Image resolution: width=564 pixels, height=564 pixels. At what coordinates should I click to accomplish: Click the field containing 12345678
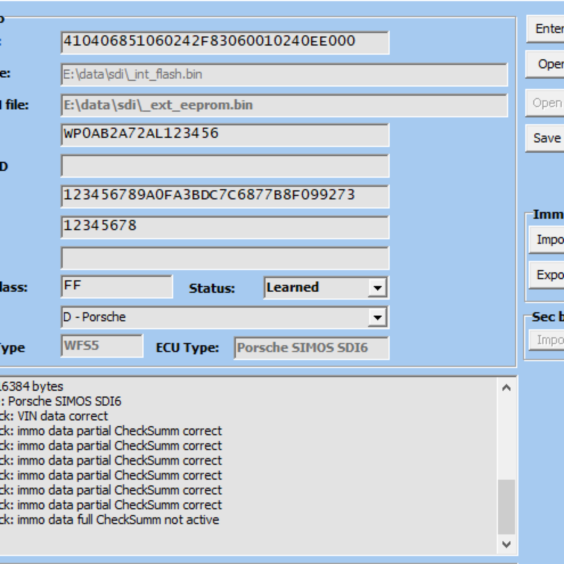click(225, 227)
